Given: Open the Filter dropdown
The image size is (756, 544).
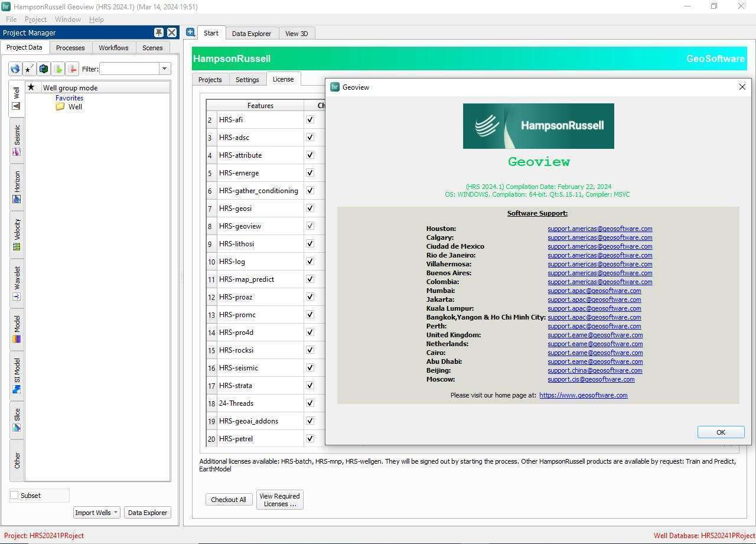Looking at the screenshot, I should (164, 69).
